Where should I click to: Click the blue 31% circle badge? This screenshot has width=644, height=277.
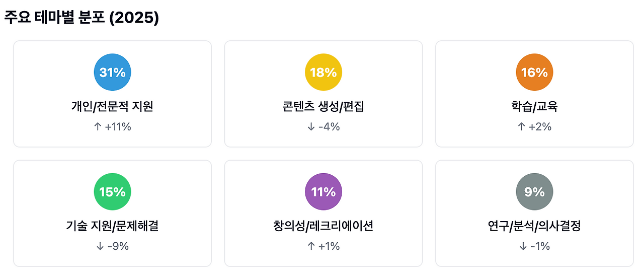tap(112, 72)
